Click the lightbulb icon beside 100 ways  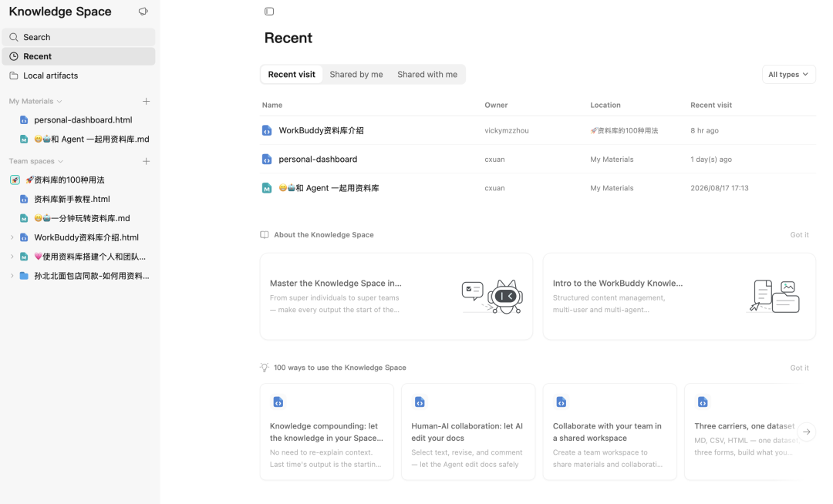point(264,367)
